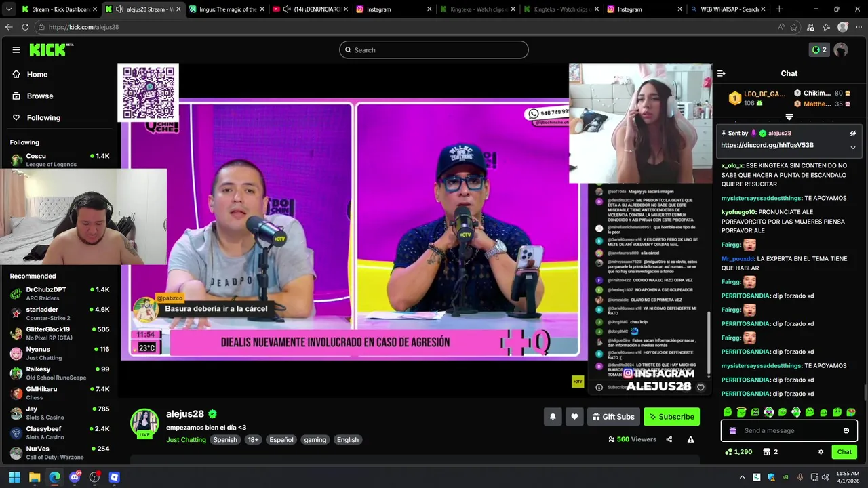Click alejus28 channel avatar
The width and height of the screenshot is (868, 488).
(144, 423)
